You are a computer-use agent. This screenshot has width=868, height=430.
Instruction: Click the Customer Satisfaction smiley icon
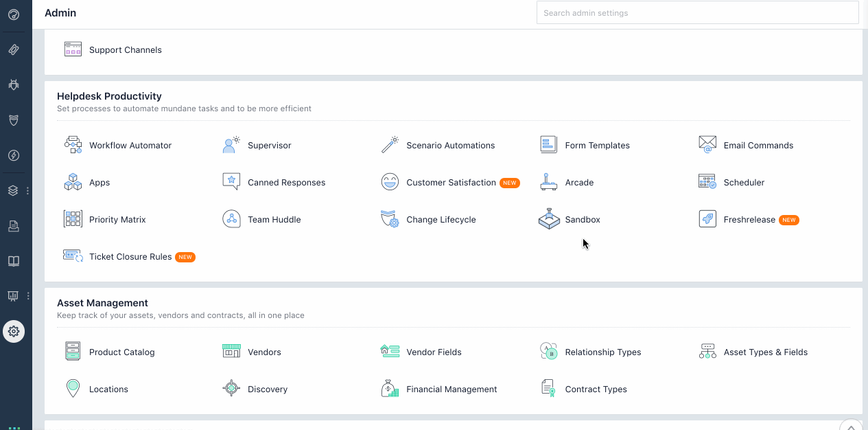pos(390,182)
